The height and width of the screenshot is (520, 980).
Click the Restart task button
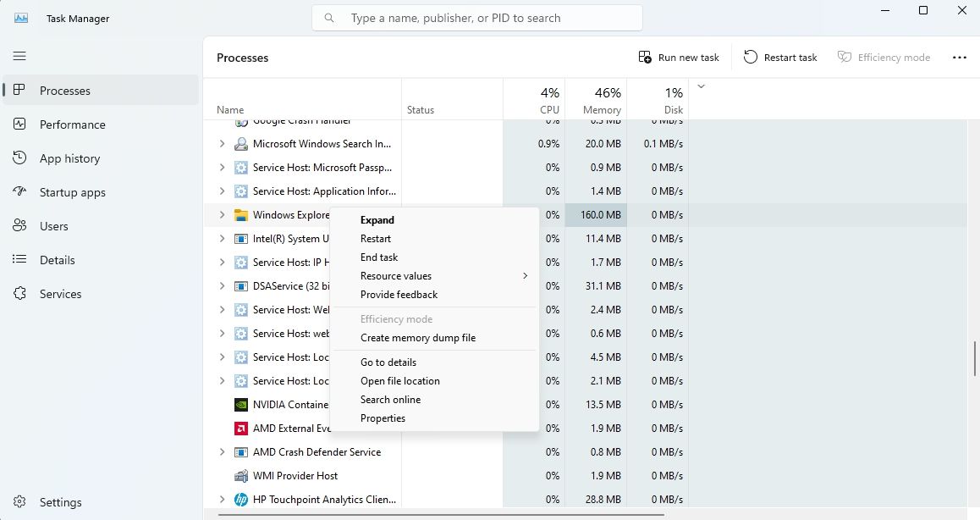tap(779, 56)
